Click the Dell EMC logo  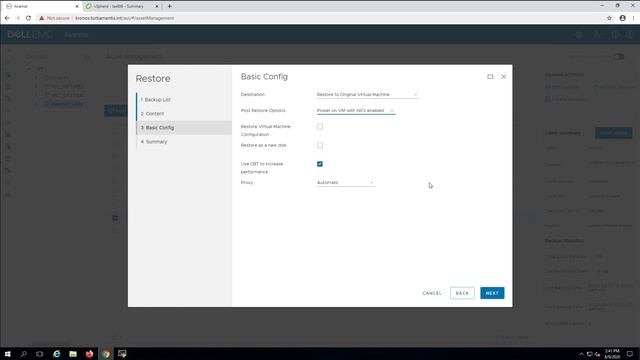click(30, 35)
